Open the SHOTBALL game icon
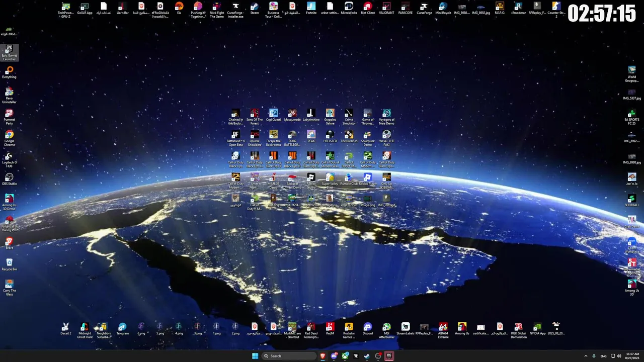This screenshot has height=362, width=644. click(x=631, y=201)
